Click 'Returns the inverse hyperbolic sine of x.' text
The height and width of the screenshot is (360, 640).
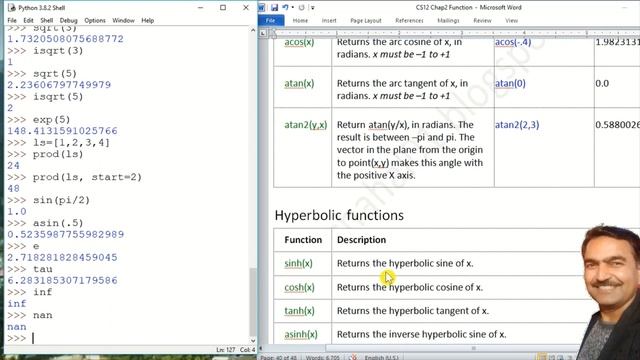point(422,334)
